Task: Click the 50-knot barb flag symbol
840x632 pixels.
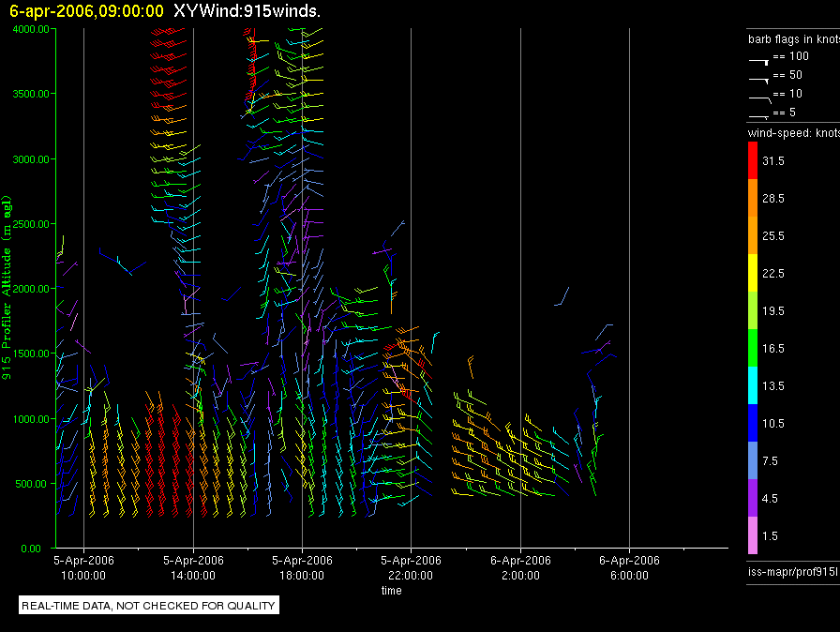Action: pyautogui.click(x=759, y=79)
